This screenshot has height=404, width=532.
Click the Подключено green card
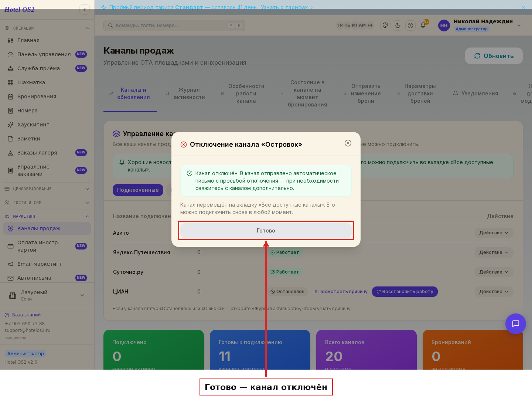154,350
